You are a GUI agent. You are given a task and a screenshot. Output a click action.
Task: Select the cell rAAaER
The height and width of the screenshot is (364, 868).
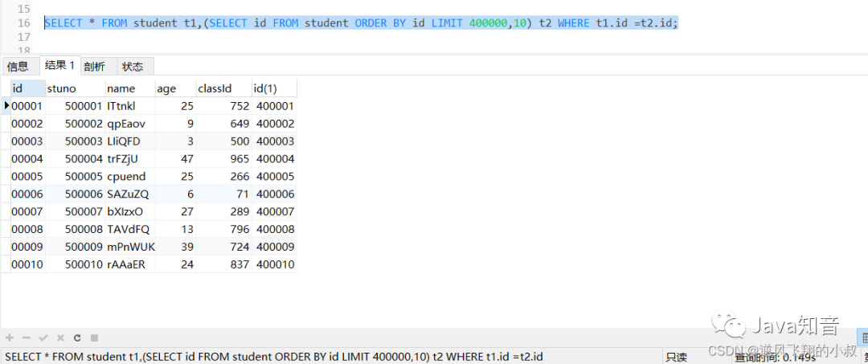point(130,264)
